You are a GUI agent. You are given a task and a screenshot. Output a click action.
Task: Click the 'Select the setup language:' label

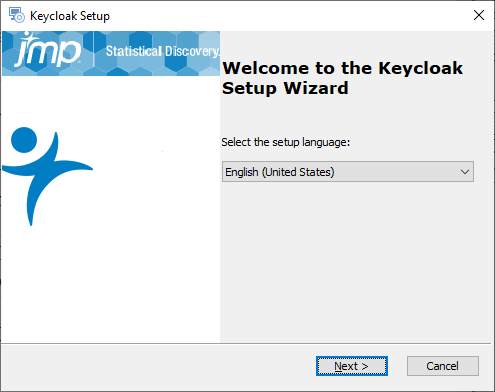[286, 142]
